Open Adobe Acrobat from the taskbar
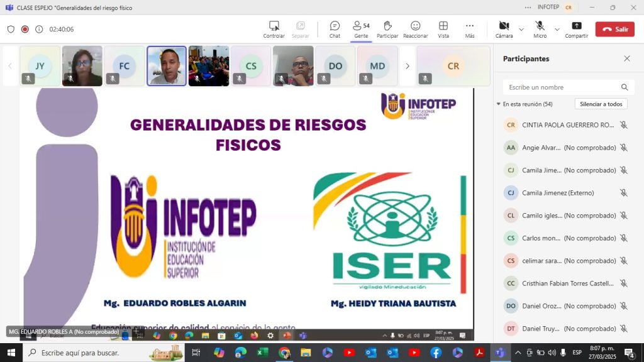The height and width of the screenshot is (362, 644). pyautogui.click(x=479, y=353)
